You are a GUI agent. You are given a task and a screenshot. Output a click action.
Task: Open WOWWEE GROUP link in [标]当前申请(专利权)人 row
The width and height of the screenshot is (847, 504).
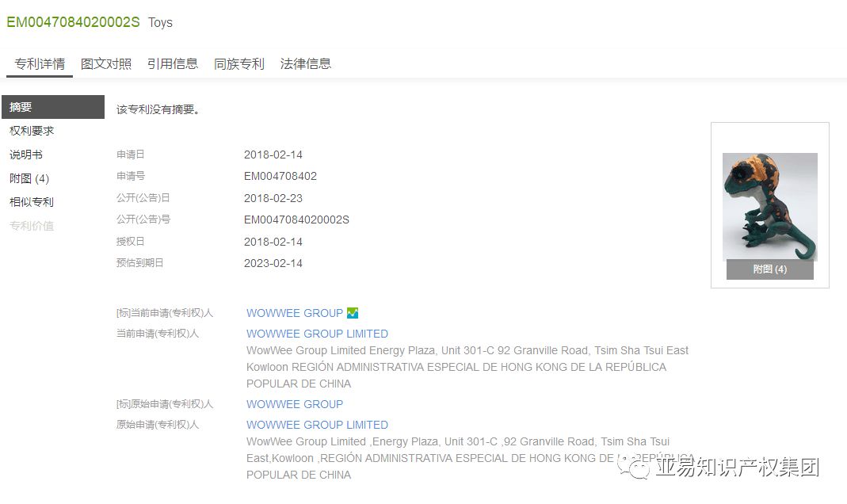tap(295, 313)
